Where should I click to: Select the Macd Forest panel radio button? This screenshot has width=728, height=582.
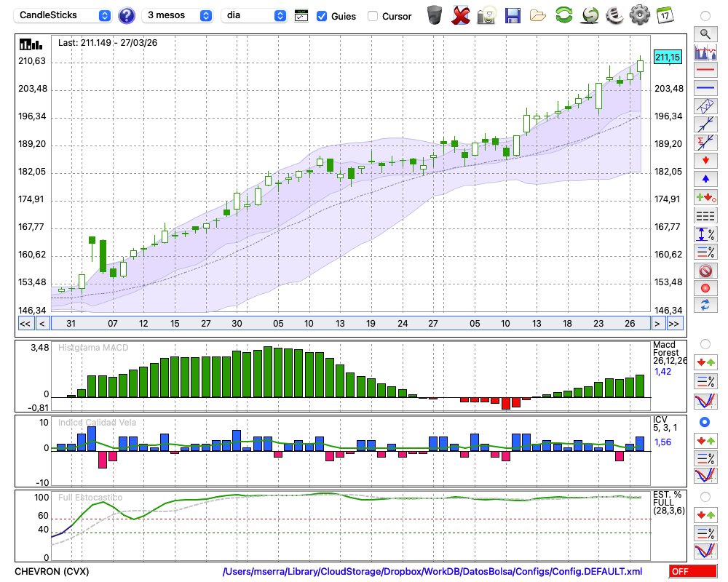(x=705, y=343)
